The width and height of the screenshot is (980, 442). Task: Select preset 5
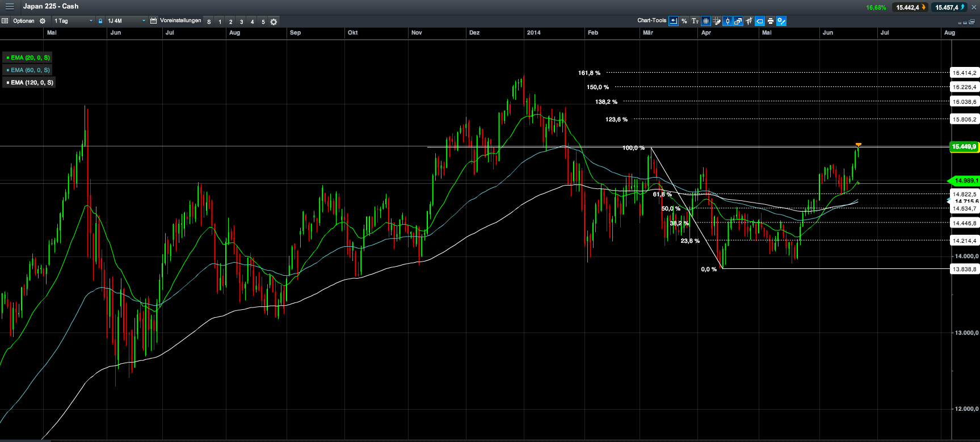pyautogui.click(x=263, y=22)
